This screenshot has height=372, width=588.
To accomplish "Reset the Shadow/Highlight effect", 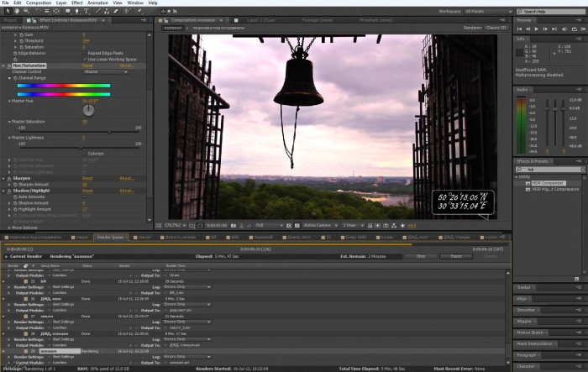I will coord(87,191).
